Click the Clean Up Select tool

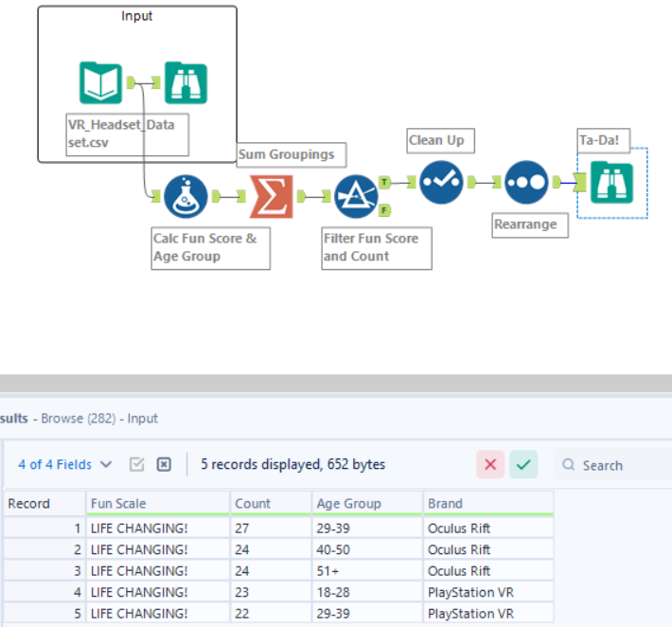click(441, 180)
